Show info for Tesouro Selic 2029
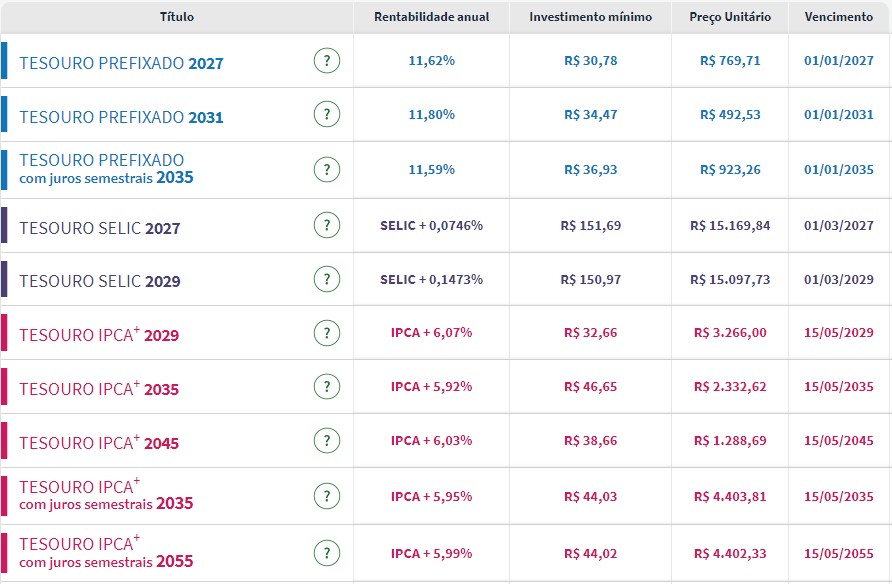This screenshot has height=584, width=892. 326,279
